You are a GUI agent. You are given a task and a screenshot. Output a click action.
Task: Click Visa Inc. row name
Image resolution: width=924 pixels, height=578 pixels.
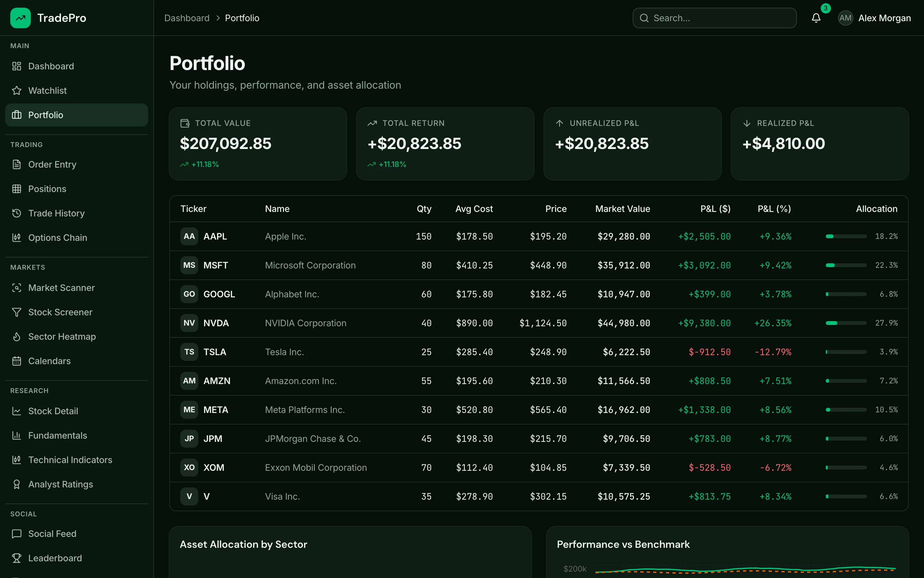[282, 496]
